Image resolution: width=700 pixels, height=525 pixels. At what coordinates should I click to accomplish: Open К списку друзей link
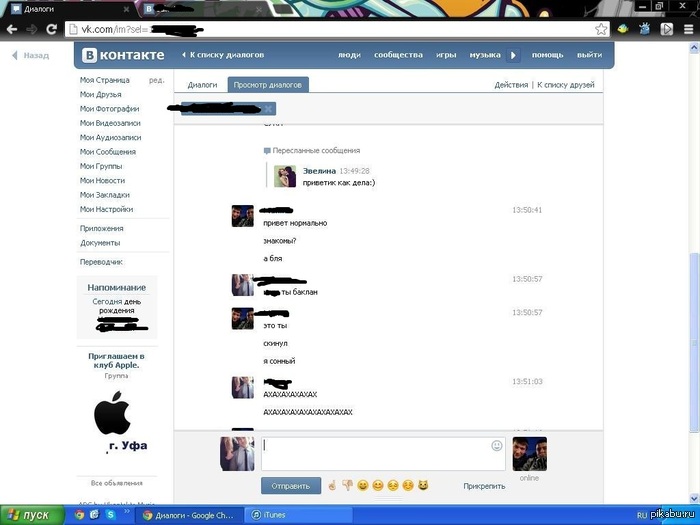566,85
